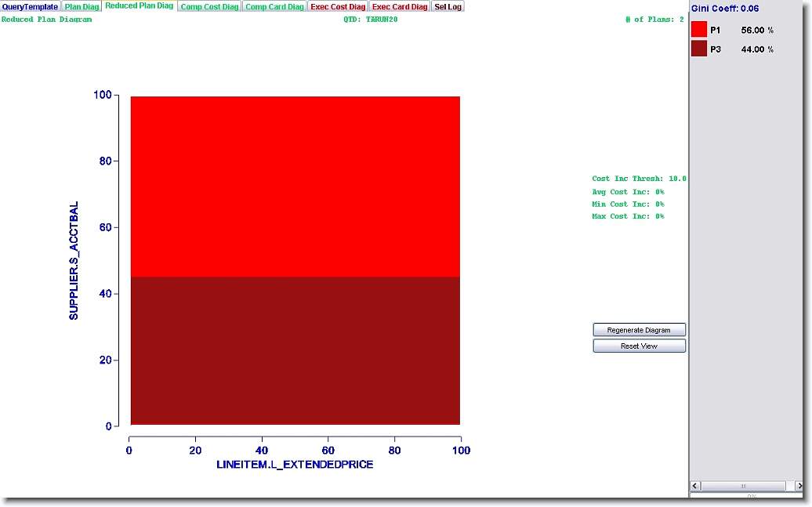Click the bright red P1 legend swatch
The height and width of the screenshot is (507, 812).
click(x=699, y=30)
